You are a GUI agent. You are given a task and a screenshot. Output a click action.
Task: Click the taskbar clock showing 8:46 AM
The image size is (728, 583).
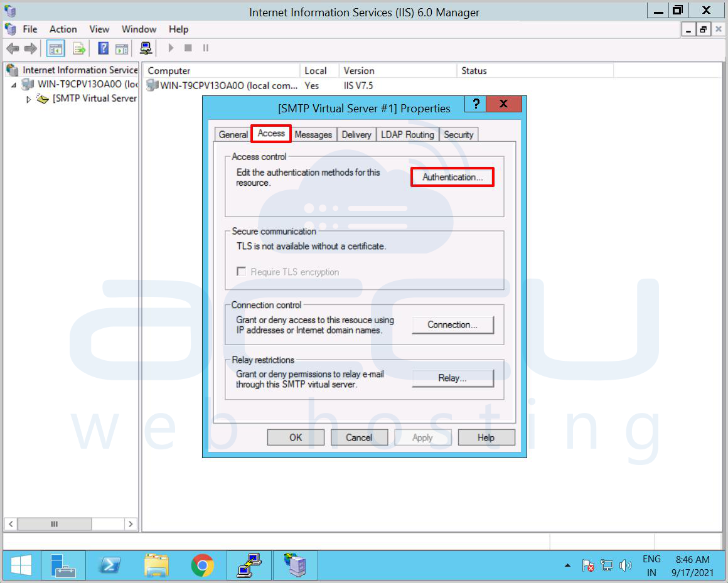692,566
